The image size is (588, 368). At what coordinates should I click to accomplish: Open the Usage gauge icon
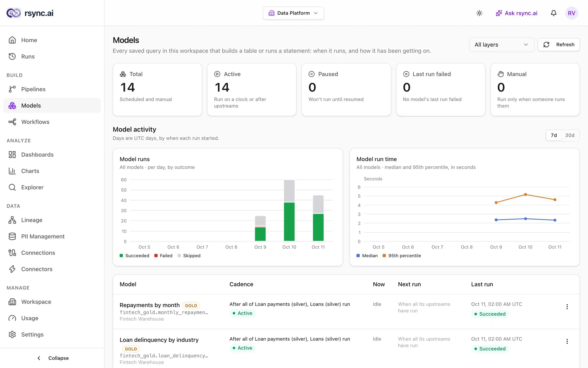pos(12,318)
